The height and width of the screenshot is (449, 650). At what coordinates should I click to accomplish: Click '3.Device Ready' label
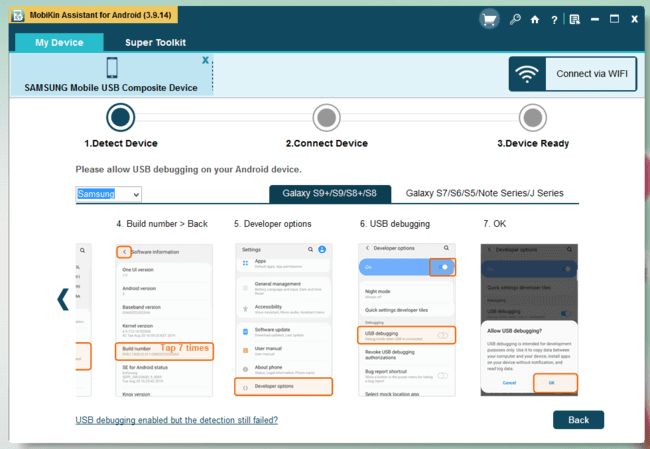[x=533, y=143]
